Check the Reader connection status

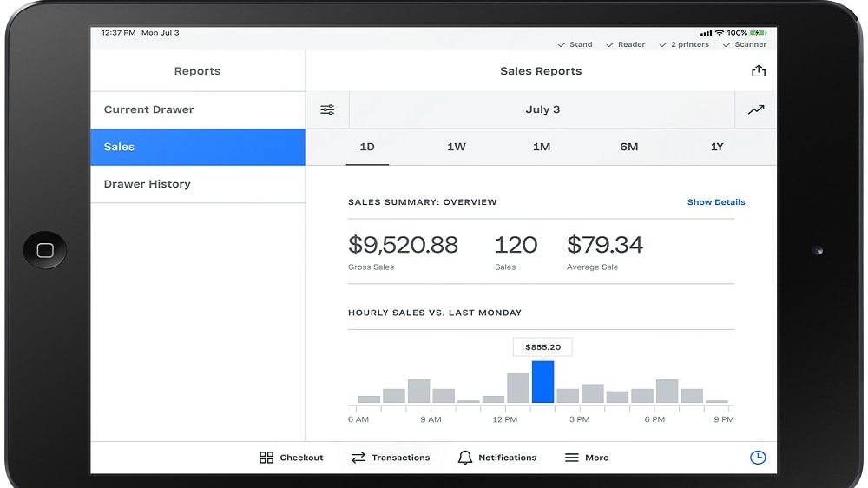click(x=626, y=44)
